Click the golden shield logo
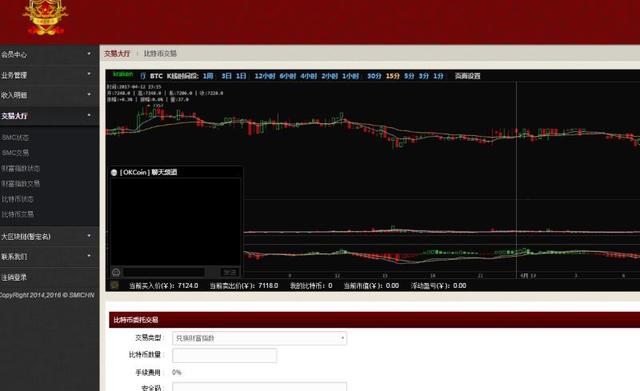Image resolution: width=640 pixels, height=391 pixels. (x=45, y=17)
